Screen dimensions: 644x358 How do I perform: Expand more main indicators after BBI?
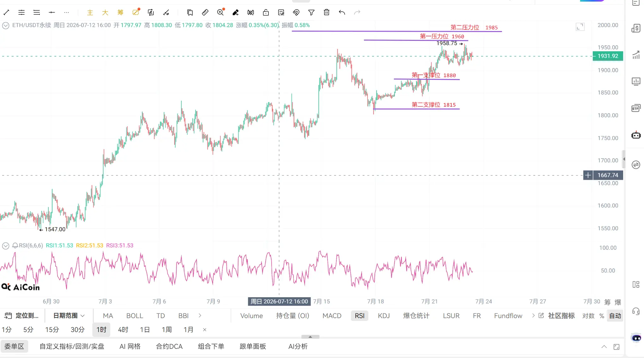click(x=200, y=316)
